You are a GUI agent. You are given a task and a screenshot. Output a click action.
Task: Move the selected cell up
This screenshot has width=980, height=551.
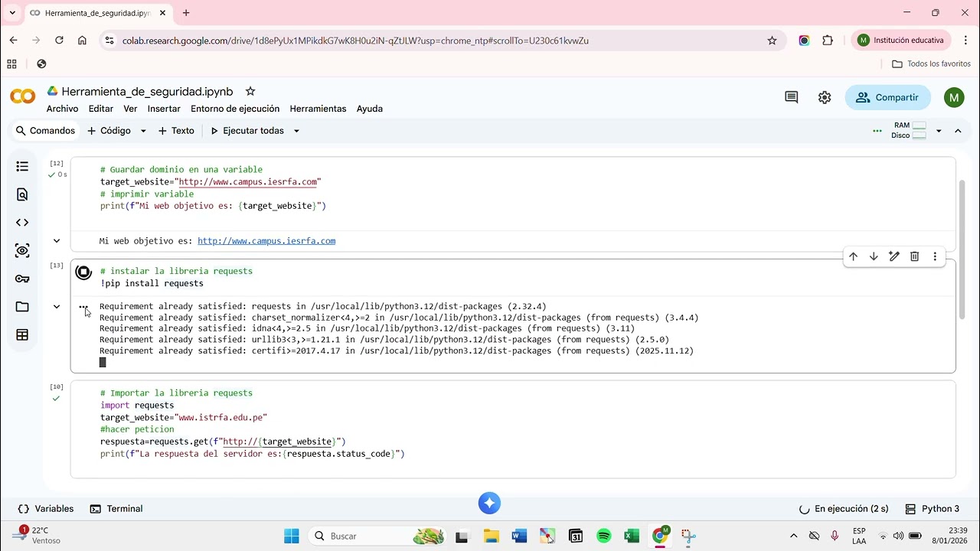[x=853, y=256]
